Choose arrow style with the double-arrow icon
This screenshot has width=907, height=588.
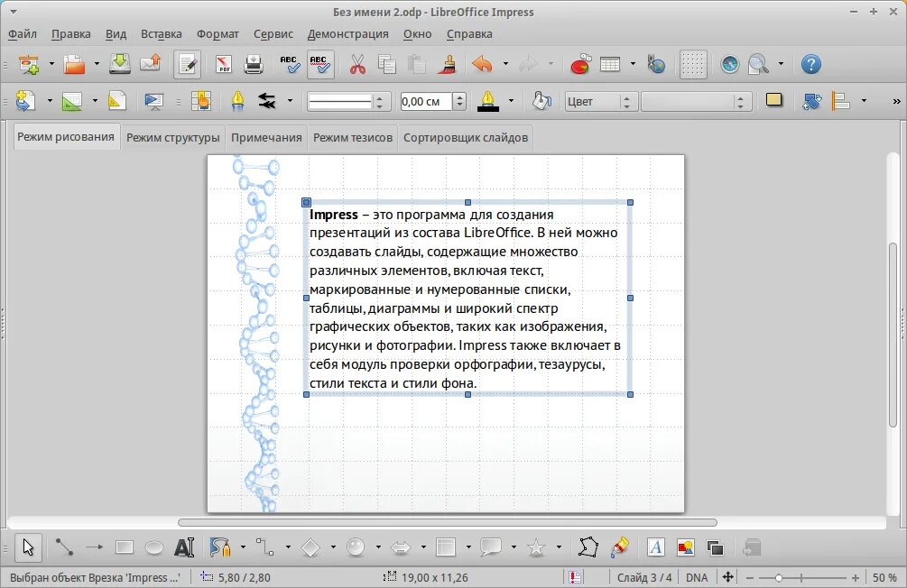point(267,101)
